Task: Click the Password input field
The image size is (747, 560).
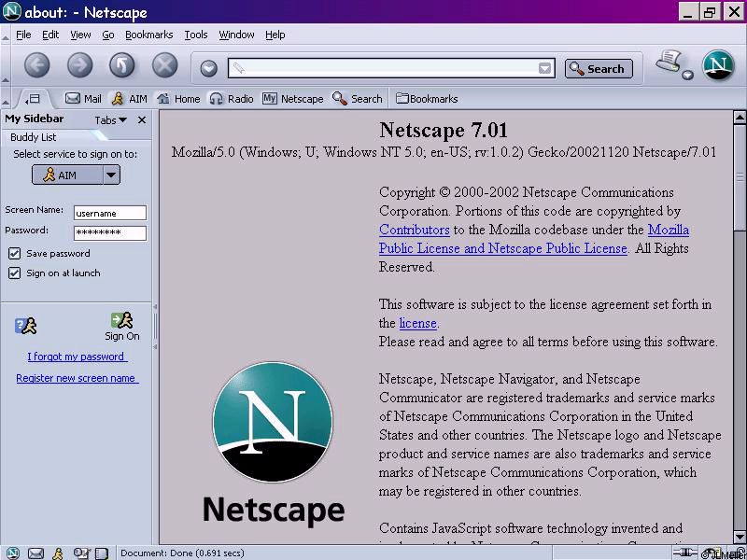Action: pos(110,232)
